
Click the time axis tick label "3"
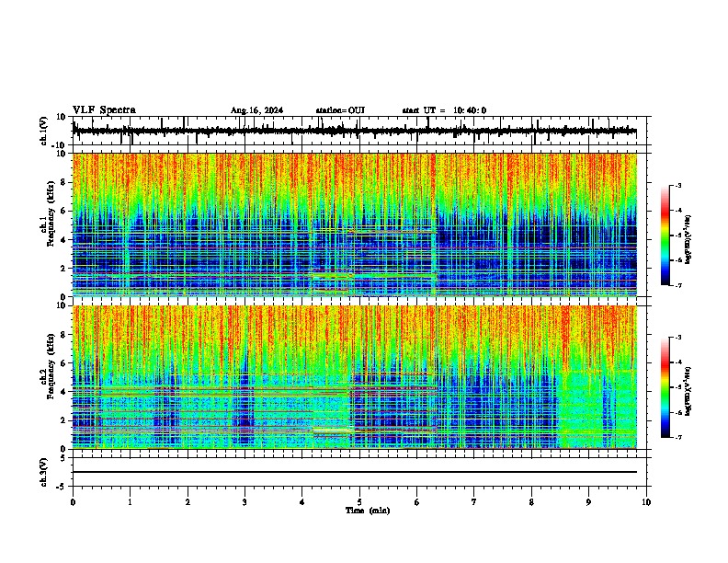pos(245,502)
